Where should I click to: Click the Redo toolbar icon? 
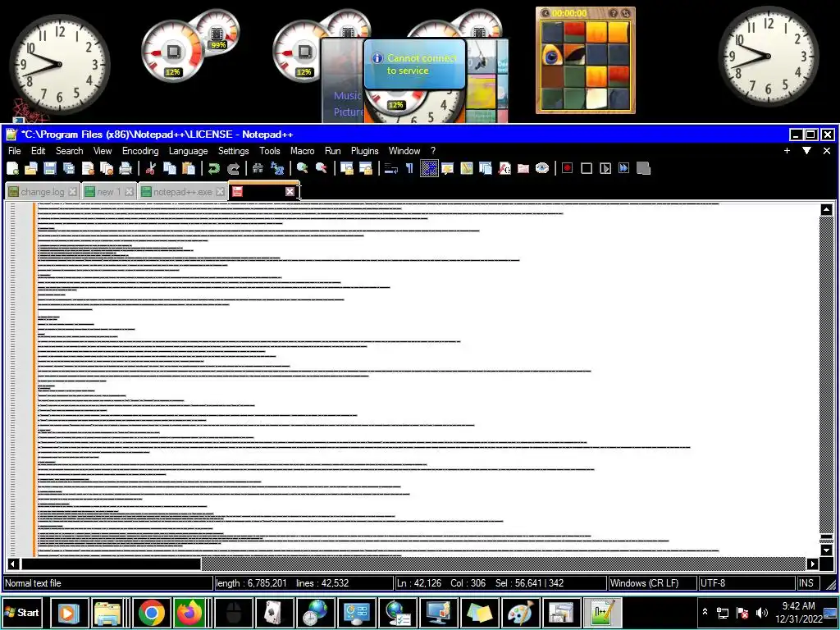[x=233, y=169]
